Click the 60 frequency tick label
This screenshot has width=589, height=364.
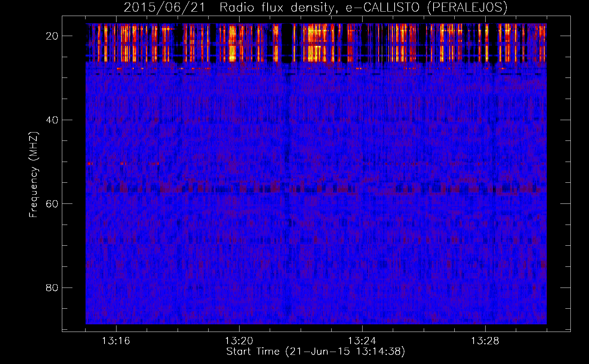[x=52, y=204]
